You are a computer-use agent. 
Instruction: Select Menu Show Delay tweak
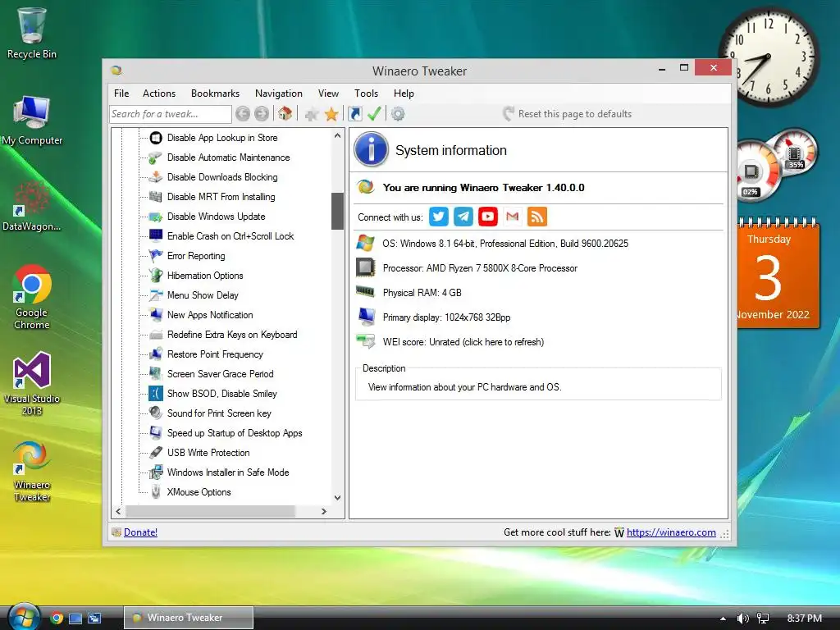click(203, 295)
